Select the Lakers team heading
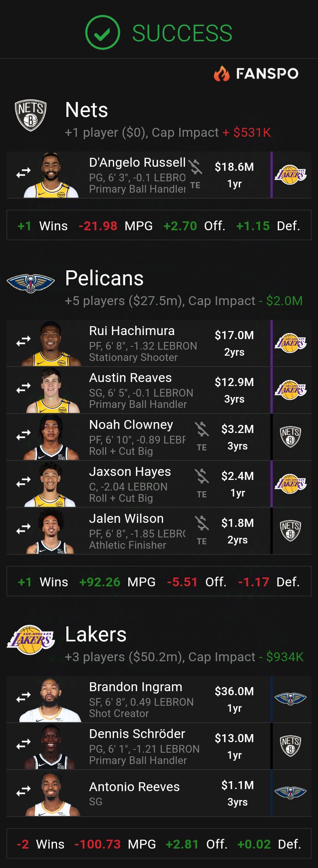The height and width of the screenshot is (868, 318). [x=96, y=635]
